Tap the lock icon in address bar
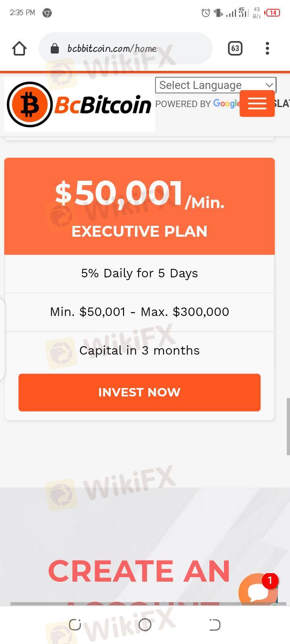Image resolution: width=290 pixels, height=644 pixels. coord(54,49)
